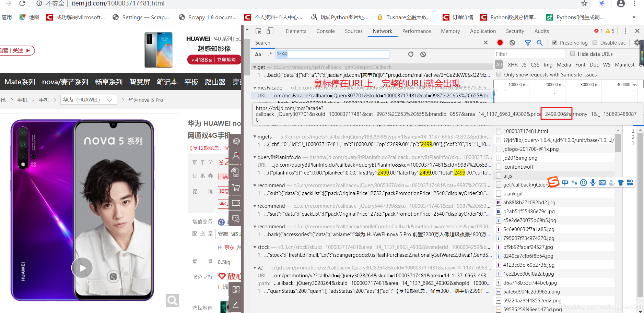This screenshot has width=644, height=313.
Task: Select the iconfont.woff request row
Action: click(554, 167)
